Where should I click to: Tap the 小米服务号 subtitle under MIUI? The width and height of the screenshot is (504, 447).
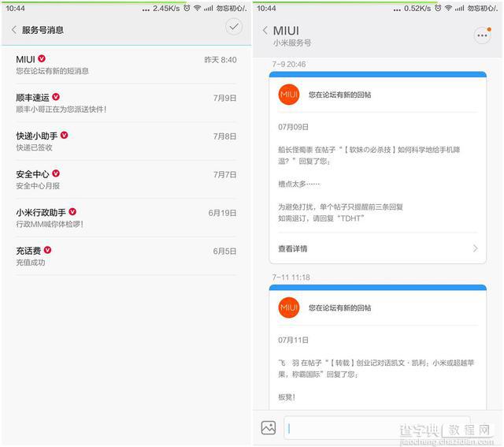point(292,43)
